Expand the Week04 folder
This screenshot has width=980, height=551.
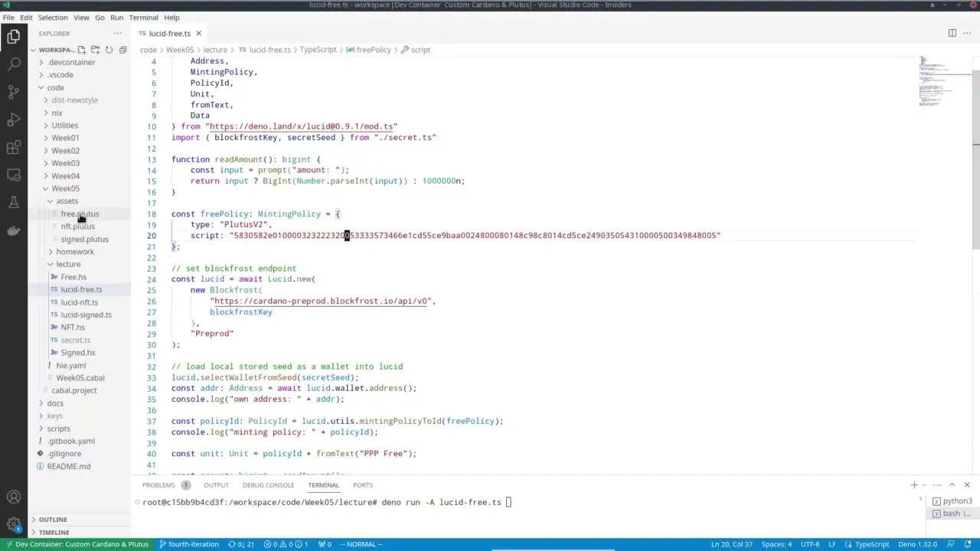65,176
